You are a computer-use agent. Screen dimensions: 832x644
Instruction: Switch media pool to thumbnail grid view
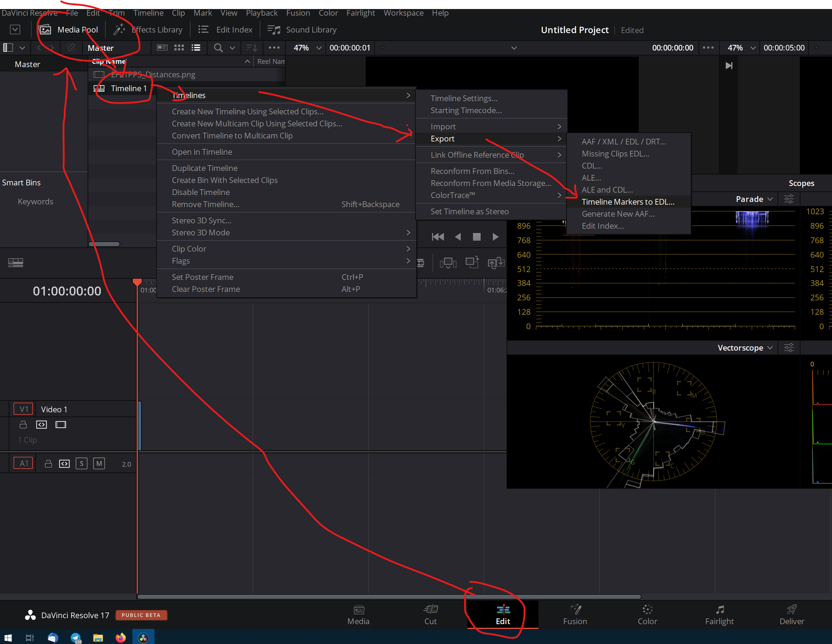point(179,48)
